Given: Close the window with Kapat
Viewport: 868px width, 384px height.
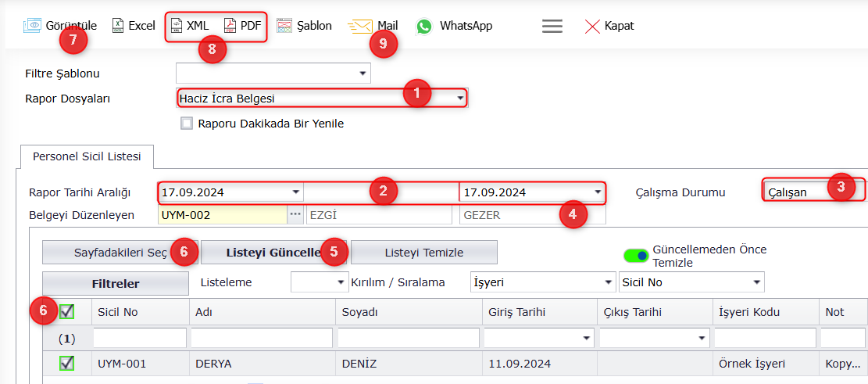Looking at the screenshot, I should pyautogui.click(x=609, y=26).
